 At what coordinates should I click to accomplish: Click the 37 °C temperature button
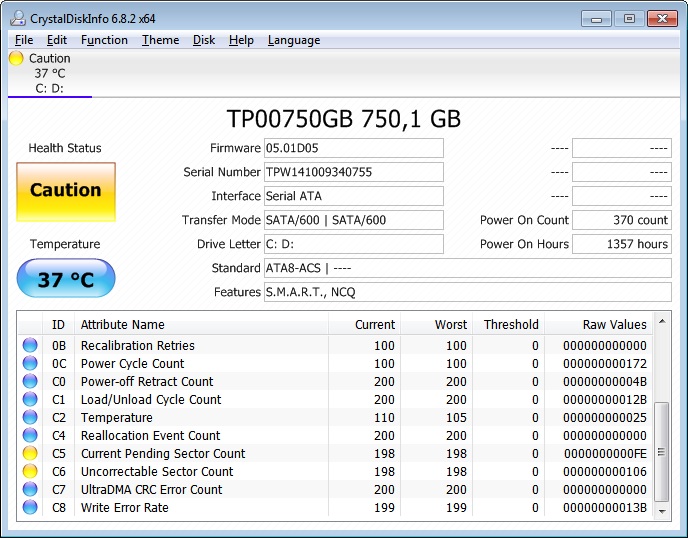point(66,278)
